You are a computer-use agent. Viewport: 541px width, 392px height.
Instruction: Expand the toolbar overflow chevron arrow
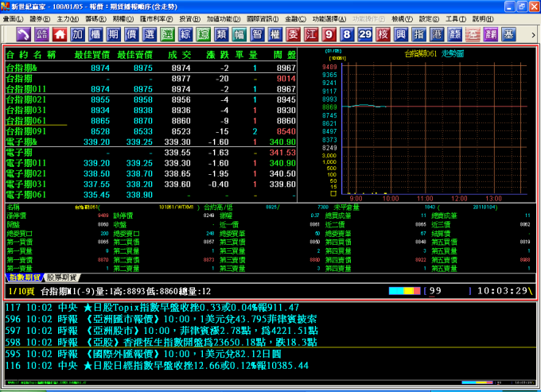533,35
